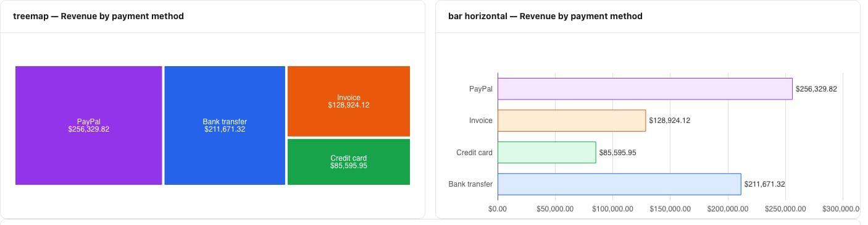Click the PayPal horizontal bar
The image size is (868, 225).
click(x=645, y=88)
